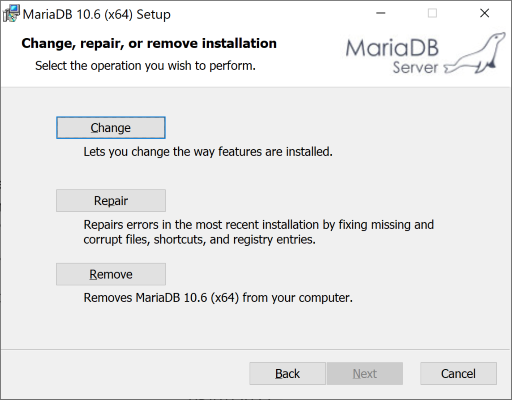Select the Repair button
The height and width of the screenshot is (400, 512).
tap(111, 201)
